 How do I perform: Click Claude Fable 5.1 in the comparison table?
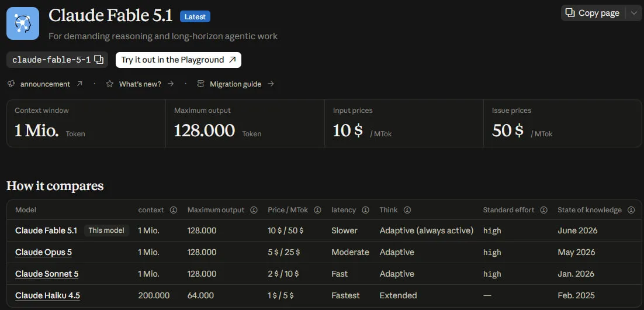[46, 230]
